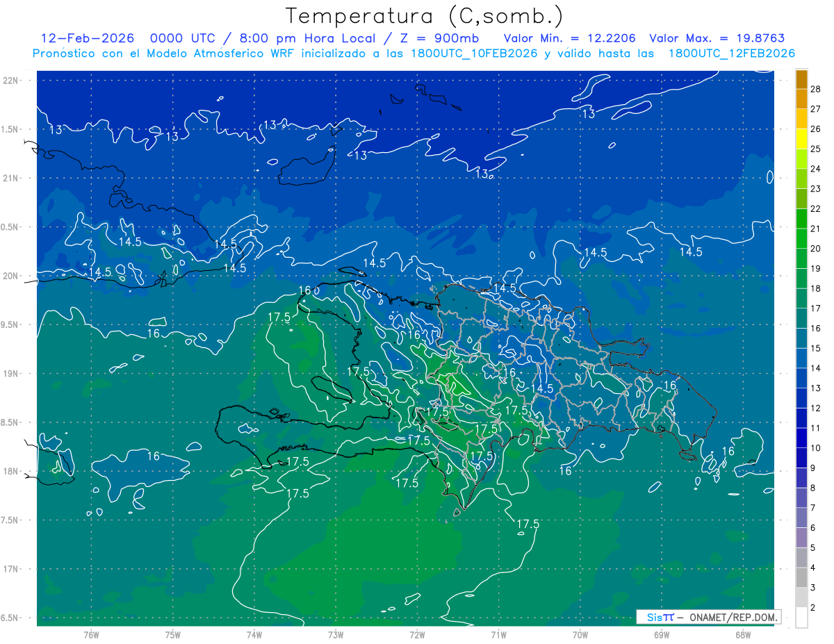Click the brown swatch above 28 on the color scale
This screenshot has width=834, height=644.
coord(801,79)
